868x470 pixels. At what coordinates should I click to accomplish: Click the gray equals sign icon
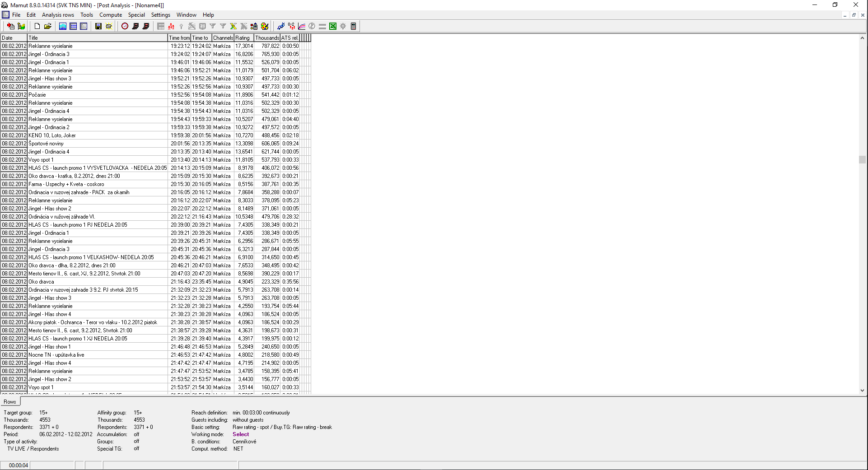point(322,26)
